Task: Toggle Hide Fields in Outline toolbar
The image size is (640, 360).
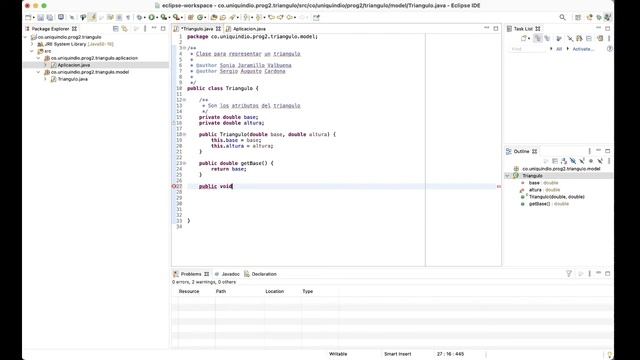Action: pyautogui.click(x=573, y=161)
